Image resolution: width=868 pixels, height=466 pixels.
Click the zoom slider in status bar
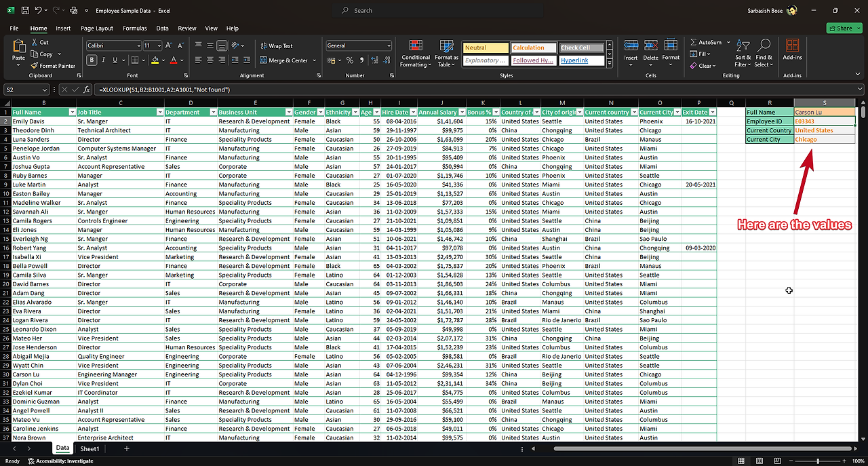[816, 461]
